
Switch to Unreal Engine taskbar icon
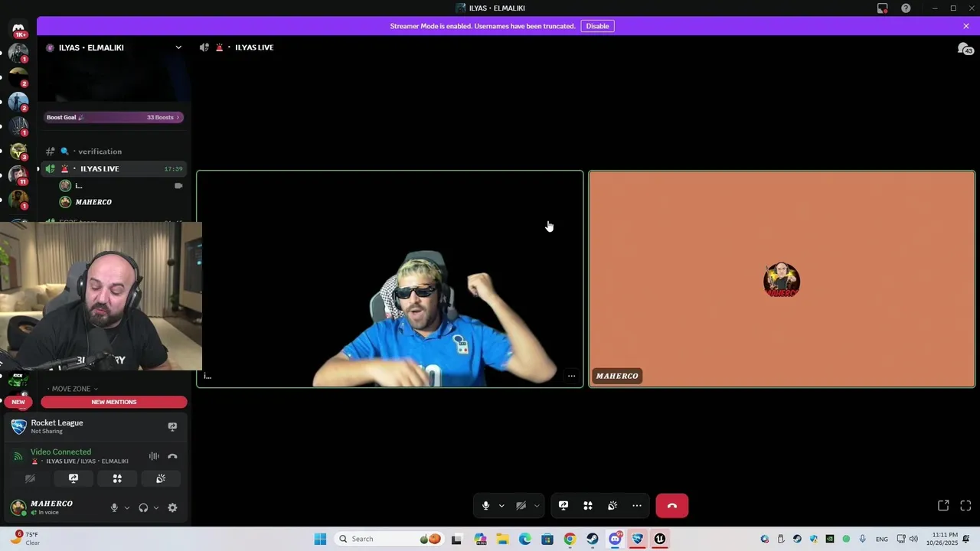660,539
